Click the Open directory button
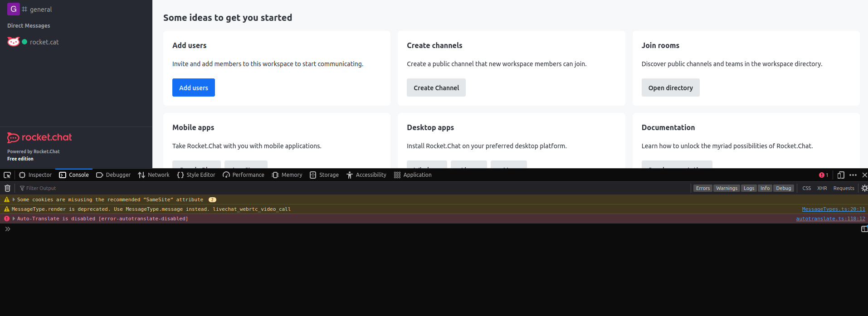The image size is (868, 316). point(670,88)
